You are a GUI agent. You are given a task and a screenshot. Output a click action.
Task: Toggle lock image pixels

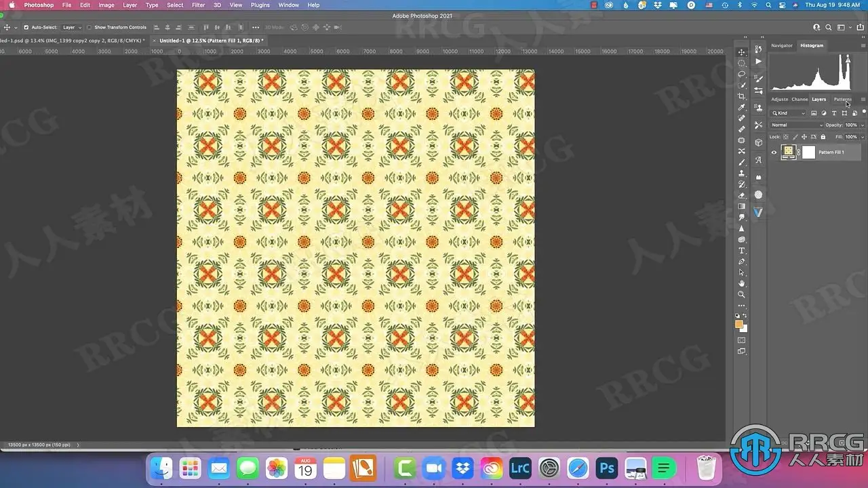point(795,137)
